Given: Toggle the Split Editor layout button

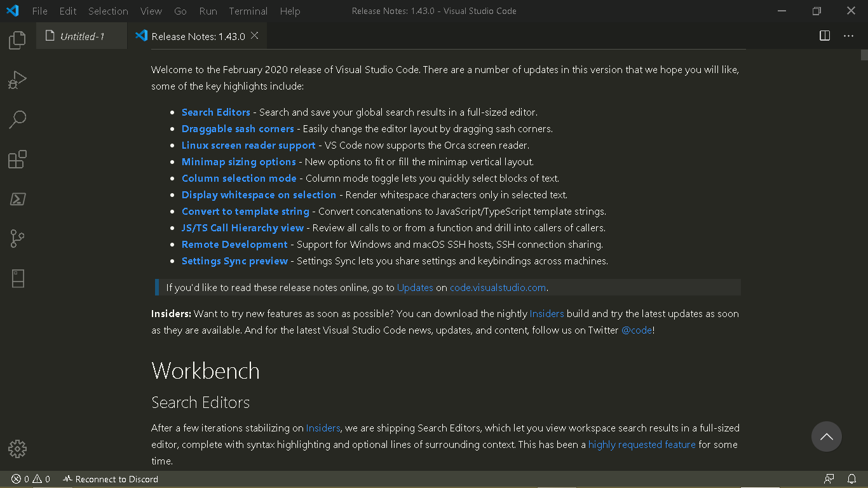Looking at the screenshot, I should point(824,36).
